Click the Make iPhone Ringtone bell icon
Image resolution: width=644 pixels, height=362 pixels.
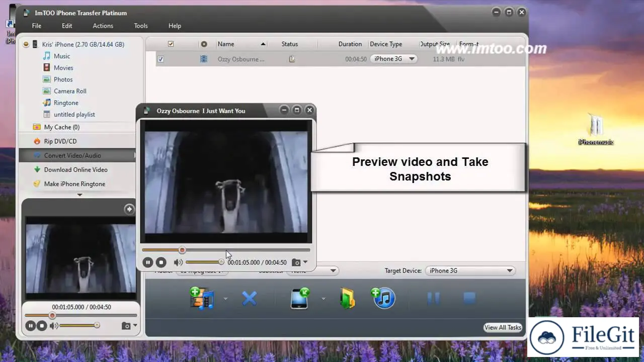37,184
